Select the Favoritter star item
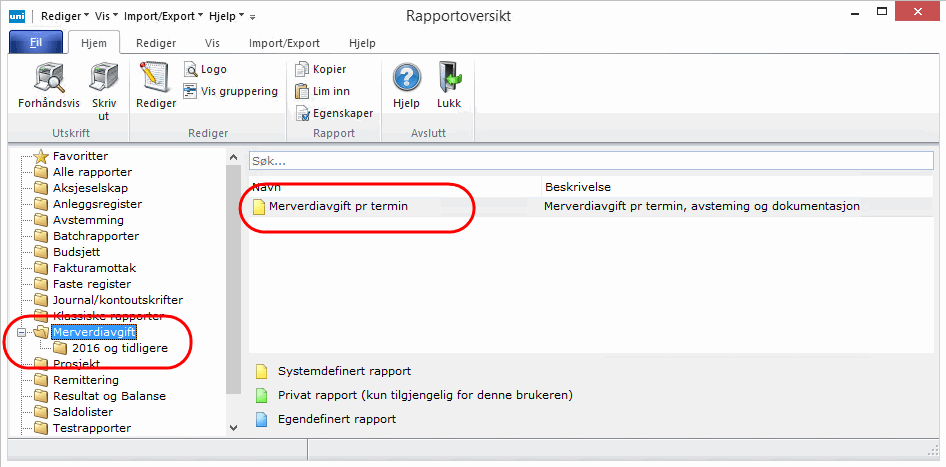Viewport: 946px width, 467px height. pyautogui.click(x=71, y=156)
